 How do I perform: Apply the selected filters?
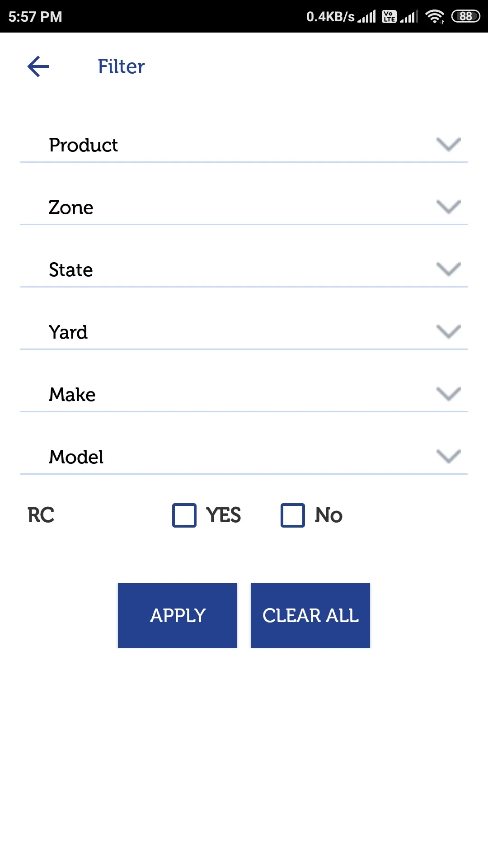[178, 616]
